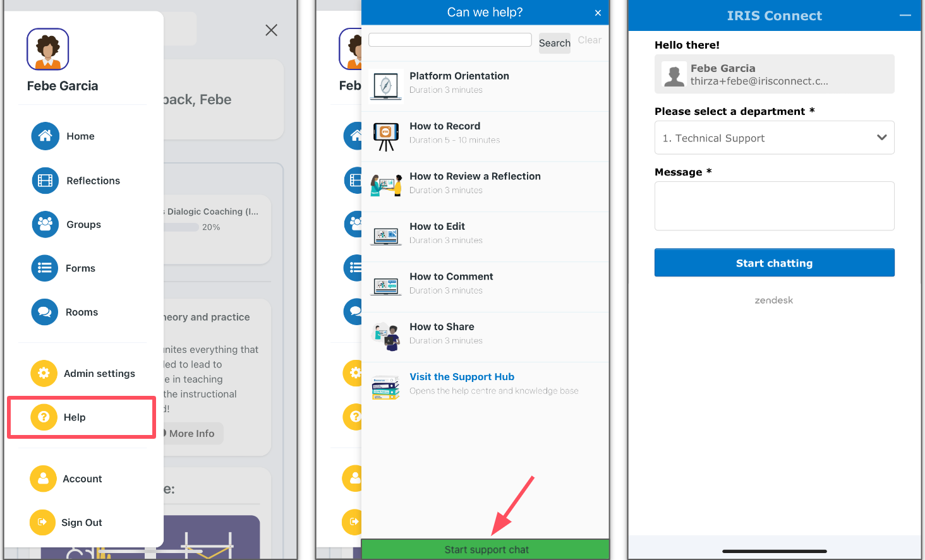Image resolution: width=925 pixels, height=560 pixels.
Task: Open the How to Share tutorial
Action: pyautogui.click(x=442, y=332)
